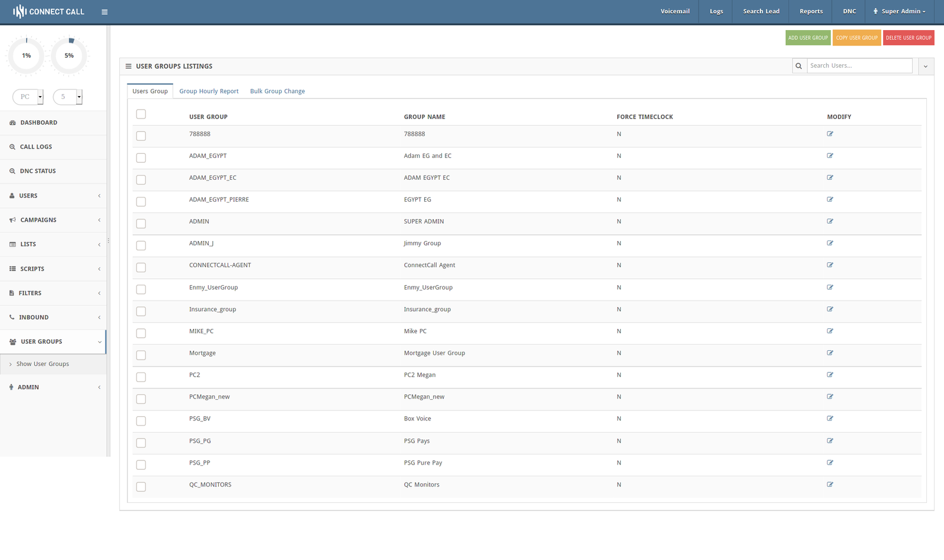
Task: Click the 5% gauge dial
Action: pyautogui.click(x=69, y=55)
